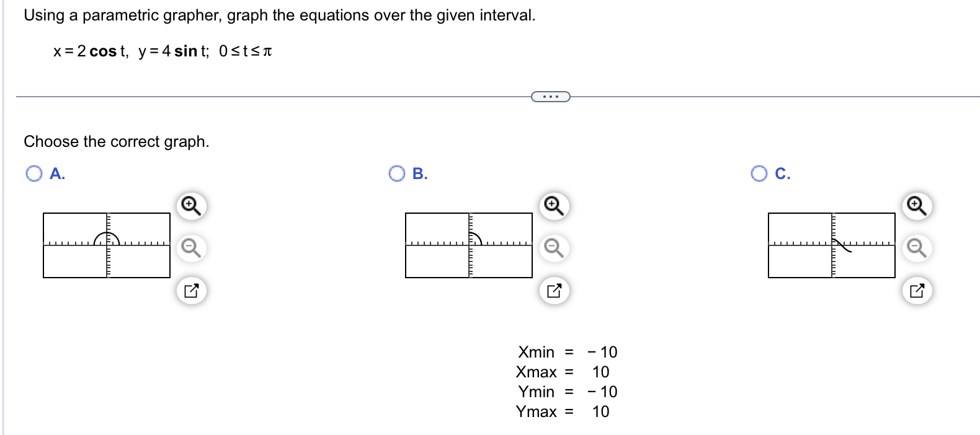Click the Xmin window setting value

[x=602, y=352]
